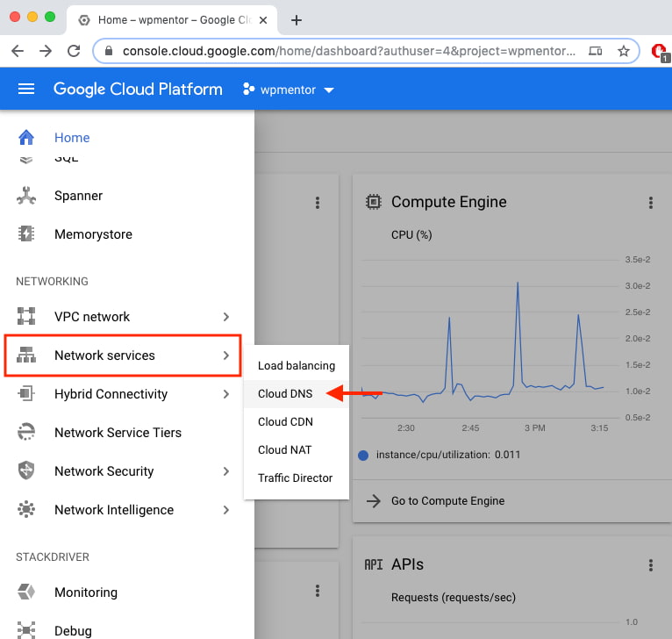Click the Spanner wrench icon

click(26, 196)
